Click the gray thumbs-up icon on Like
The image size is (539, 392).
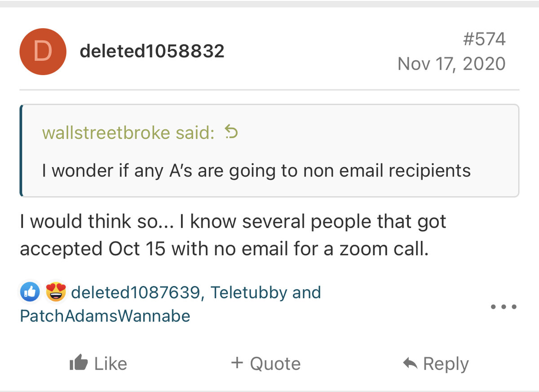[x=79, y=363]
